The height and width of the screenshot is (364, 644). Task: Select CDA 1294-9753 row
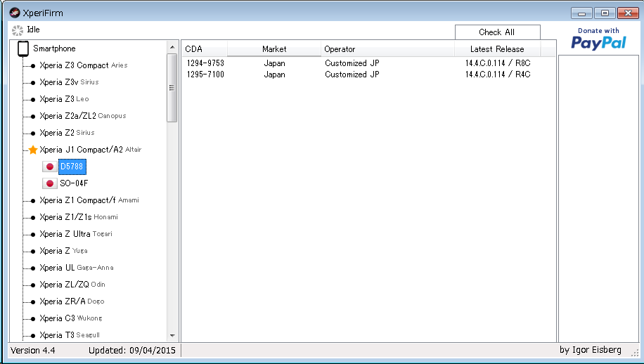(x=368, y=63)
